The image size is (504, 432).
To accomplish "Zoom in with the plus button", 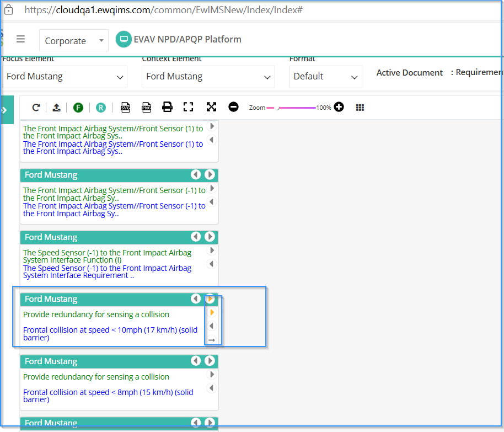I will pyautogui.click(x=339, y=107).
